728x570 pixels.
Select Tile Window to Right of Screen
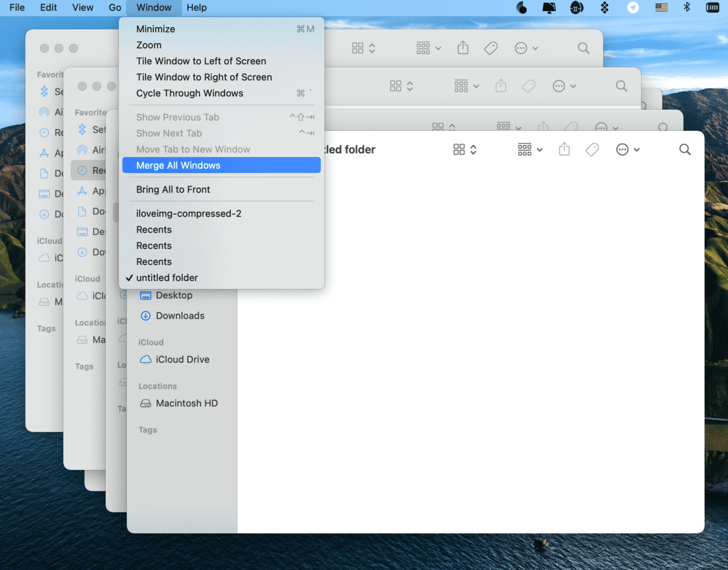(x=221, y=77)
